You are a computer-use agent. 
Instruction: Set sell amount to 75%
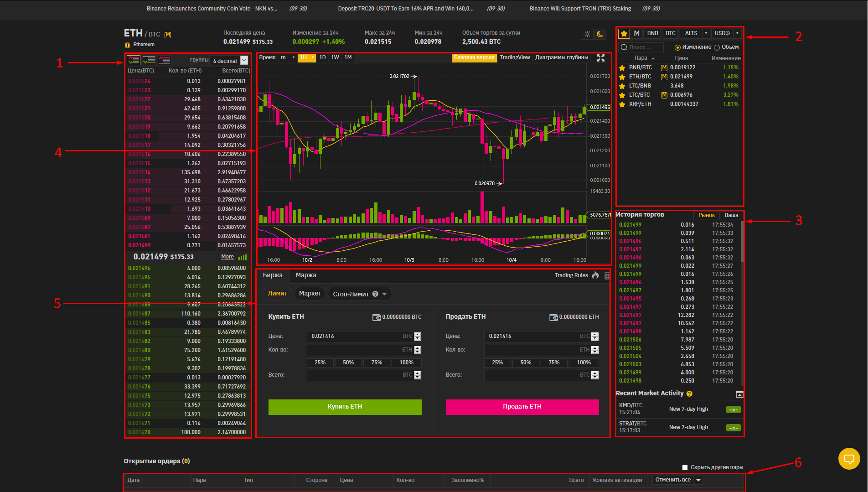pos(554,363)
